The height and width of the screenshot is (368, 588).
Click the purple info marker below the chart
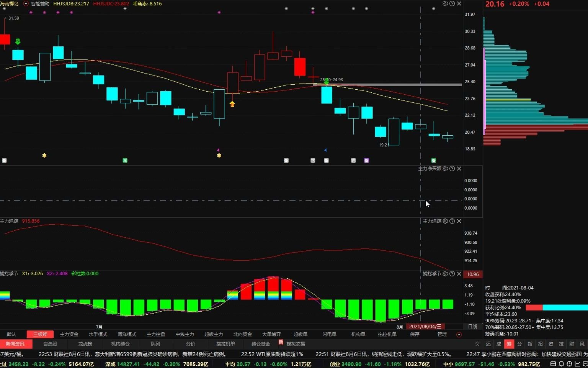click(366, 161)
